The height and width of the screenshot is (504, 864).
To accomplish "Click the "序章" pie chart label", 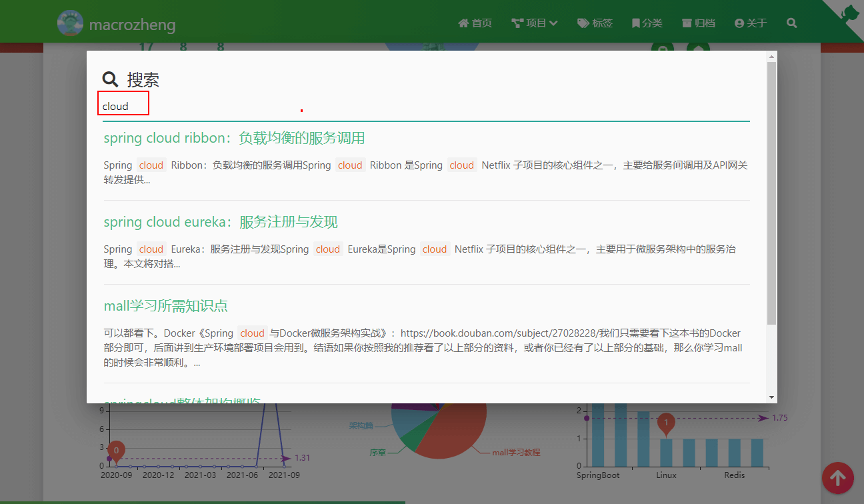I will point(378,453).
